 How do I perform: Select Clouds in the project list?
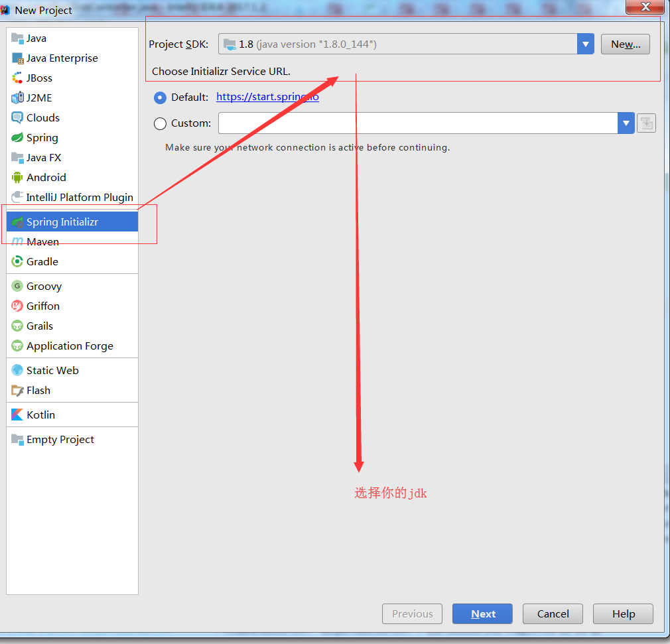pos(72,117)
